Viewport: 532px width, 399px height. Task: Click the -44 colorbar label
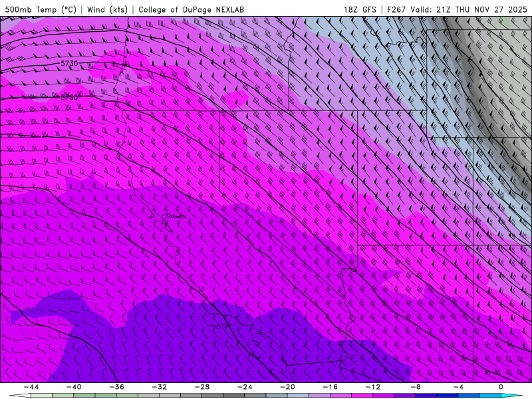tap(31, 387)
